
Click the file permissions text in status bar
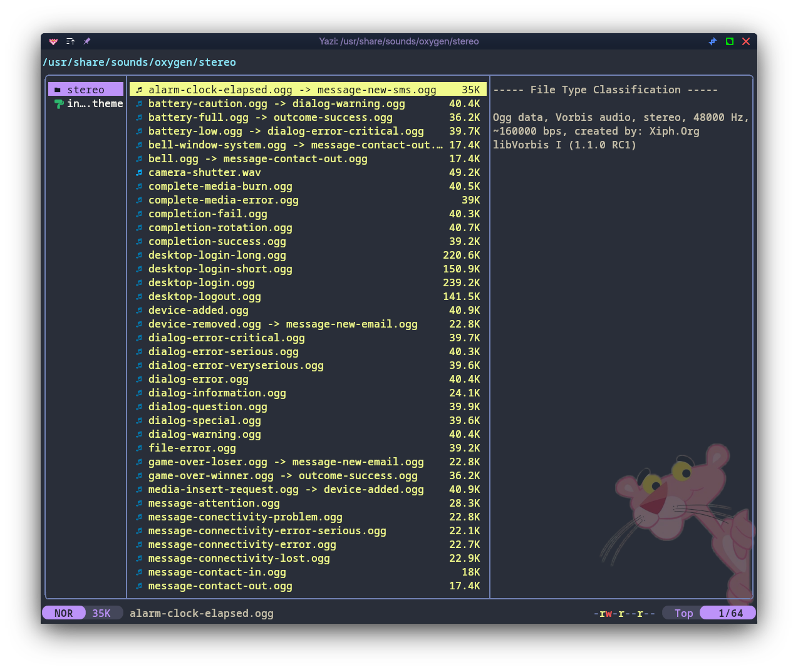pyautogui.click(x=624, y=613)
